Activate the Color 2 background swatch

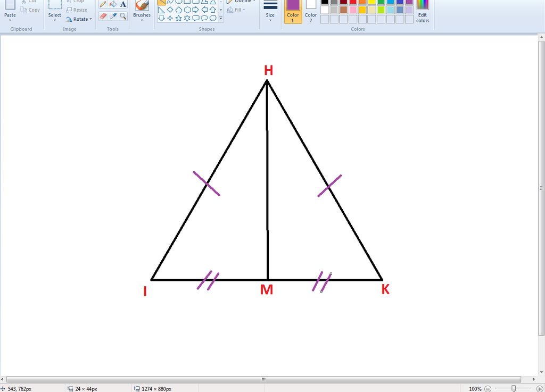pyautogui.click(x=311, y=12)
